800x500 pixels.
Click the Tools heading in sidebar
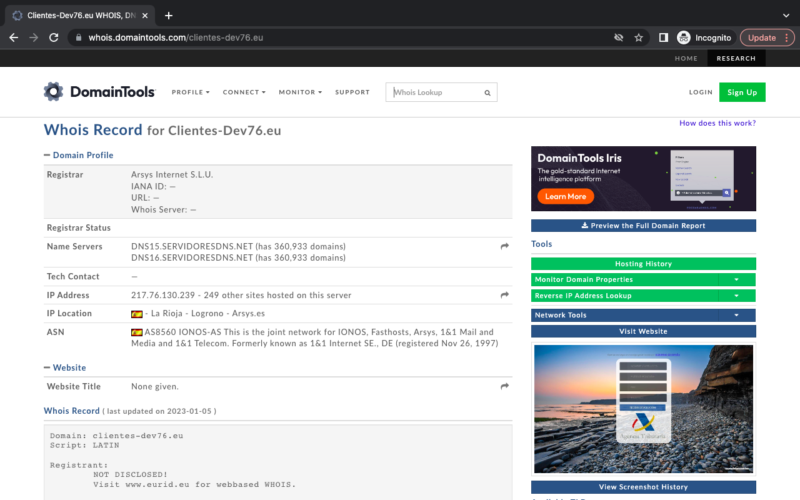[541, 244]
